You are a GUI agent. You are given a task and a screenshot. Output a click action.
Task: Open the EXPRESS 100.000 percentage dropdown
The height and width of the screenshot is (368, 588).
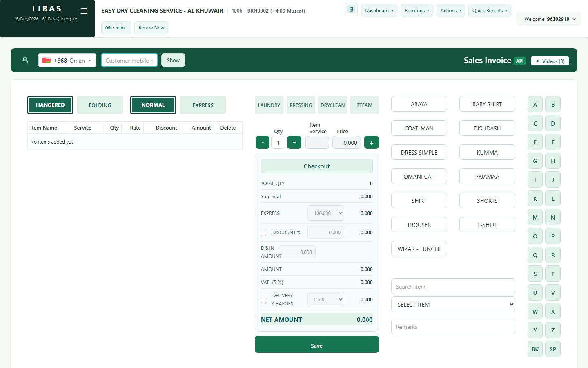tap(326, 213)
